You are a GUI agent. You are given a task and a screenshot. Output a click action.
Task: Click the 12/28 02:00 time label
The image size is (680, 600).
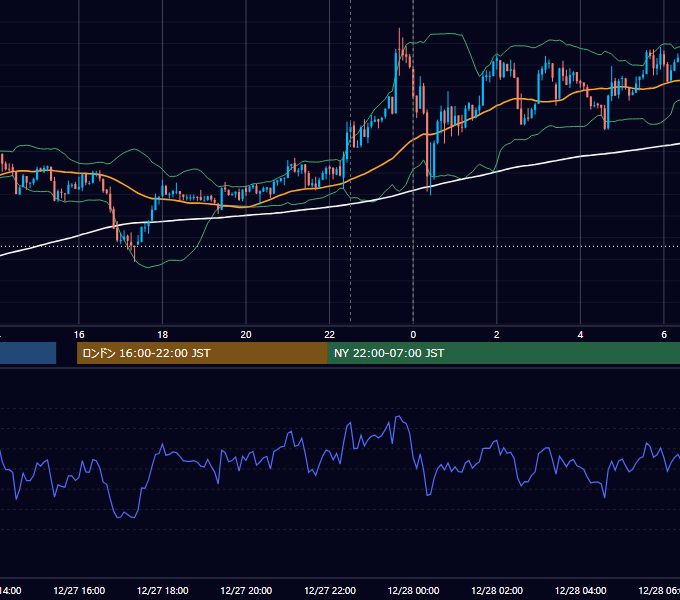[x=497, y=590]
